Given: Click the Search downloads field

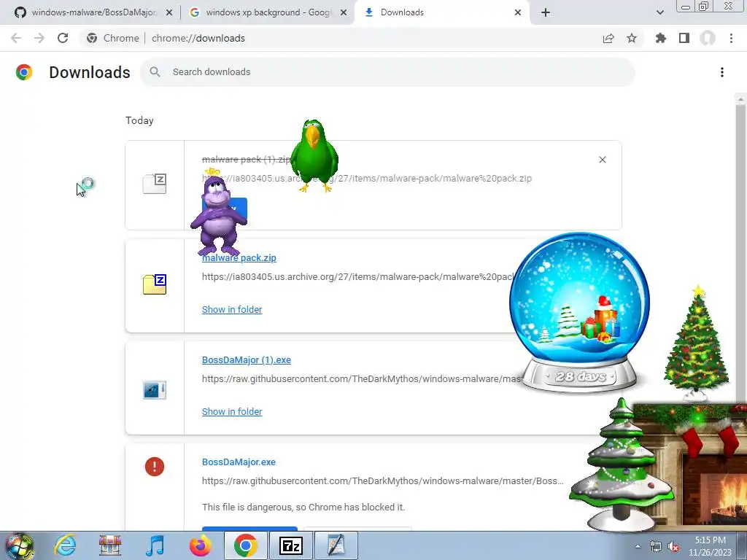Looking at the screenshot, I should click(387, 72).
